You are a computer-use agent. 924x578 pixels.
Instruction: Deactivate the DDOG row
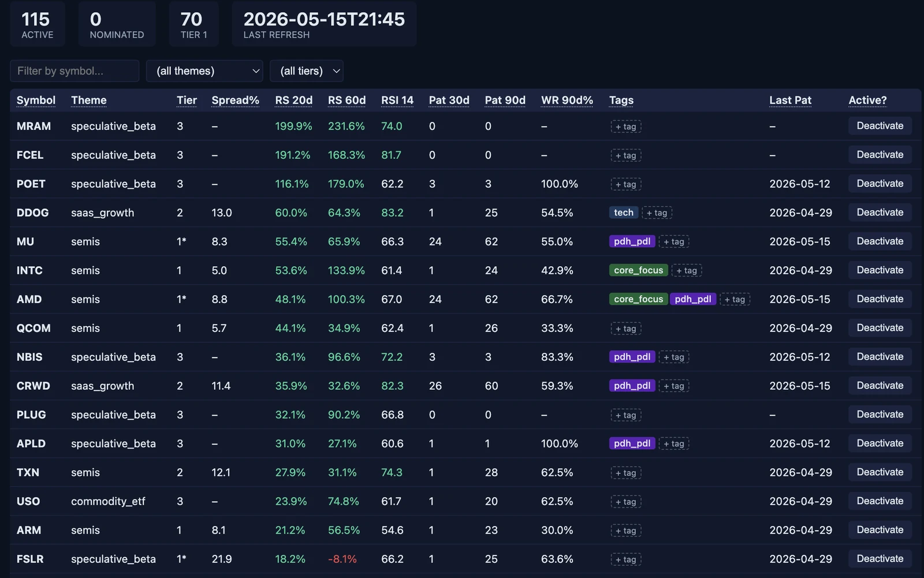pyautogui.click(x=880, y=212)
